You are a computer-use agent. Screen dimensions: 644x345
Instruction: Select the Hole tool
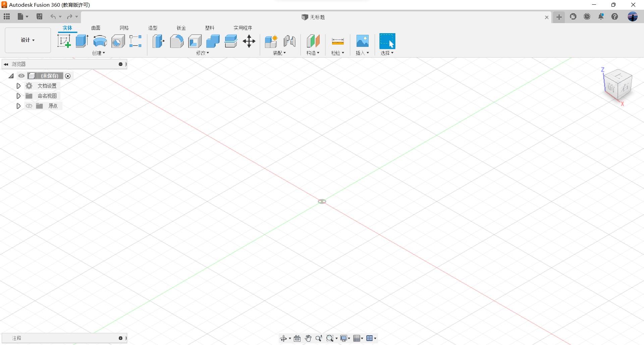coord(118,41)
